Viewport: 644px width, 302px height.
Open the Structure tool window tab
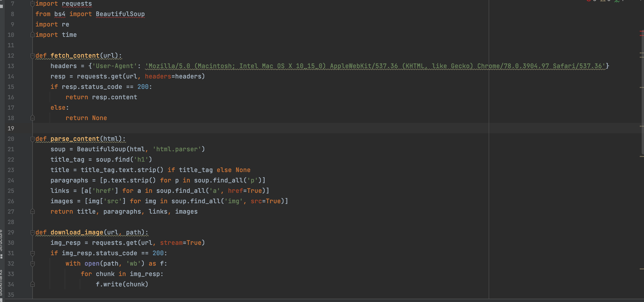point(1,240)
